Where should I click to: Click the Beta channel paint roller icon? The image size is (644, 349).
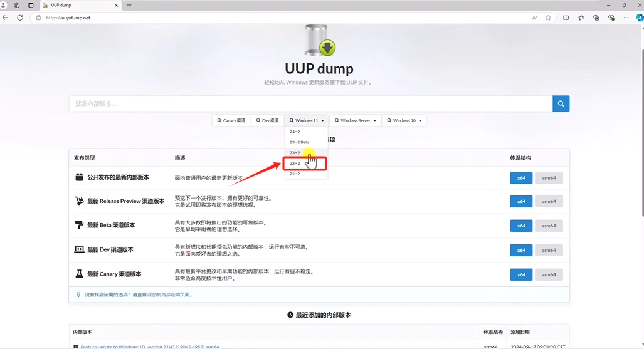(x=79, y=224)
